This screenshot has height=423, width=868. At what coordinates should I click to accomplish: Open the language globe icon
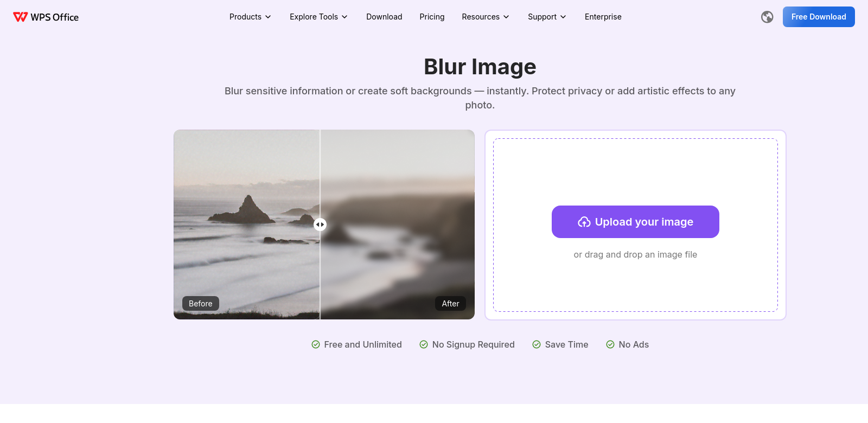pyautogui.click(x=767, y=17)
